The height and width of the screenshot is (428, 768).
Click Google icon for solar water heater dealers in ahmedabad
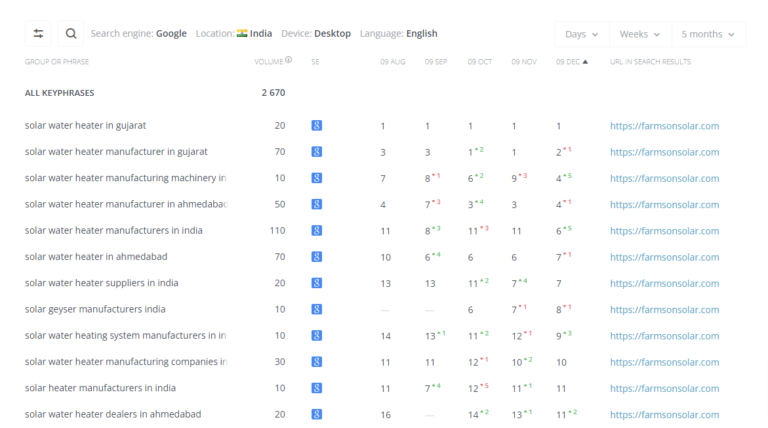click(x=316, y=414)
